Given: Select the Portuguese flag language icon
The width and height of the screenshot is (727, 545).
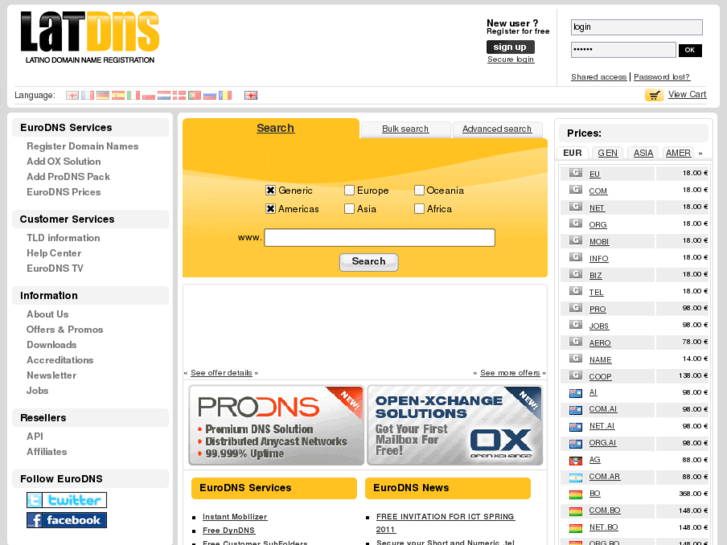Looking at the screenshot, I should [194, 95].
